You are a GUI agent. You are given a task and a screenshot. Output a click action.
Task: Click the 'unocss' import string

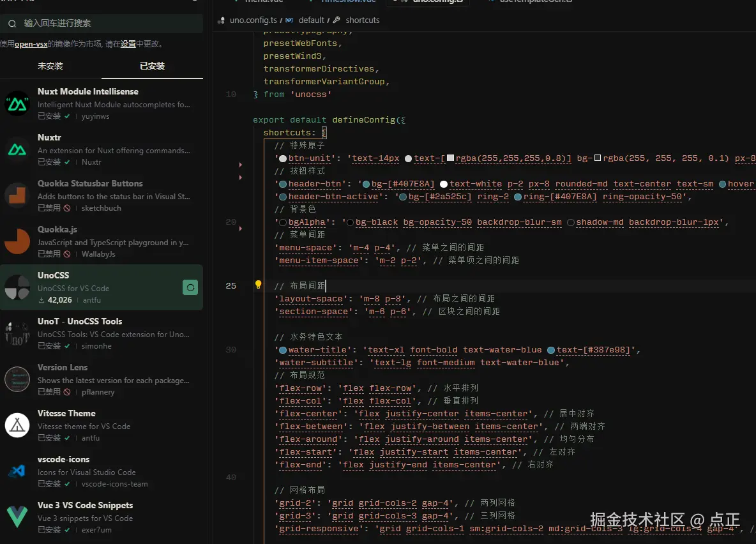point(310,94)
